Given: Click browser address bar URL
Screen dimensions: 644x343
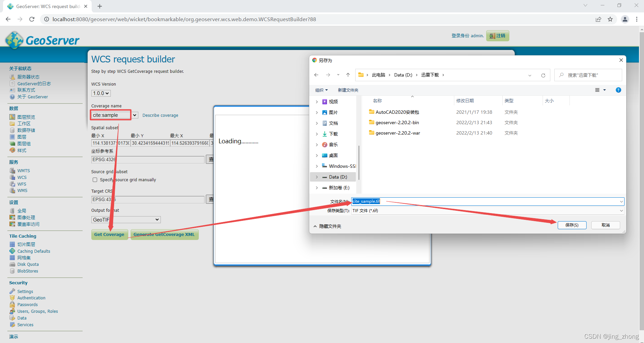Looking at the screenshot, I should (x=184, y=19).
